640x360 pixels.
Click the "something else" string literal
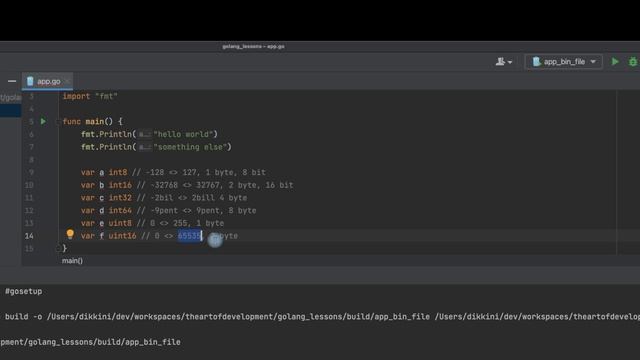[190, 147]
